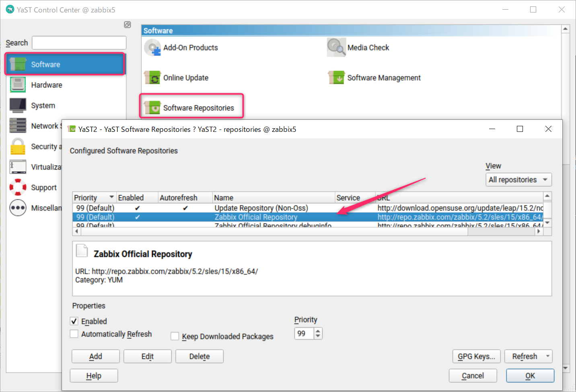Click the Search input field

tap(79, 43)
